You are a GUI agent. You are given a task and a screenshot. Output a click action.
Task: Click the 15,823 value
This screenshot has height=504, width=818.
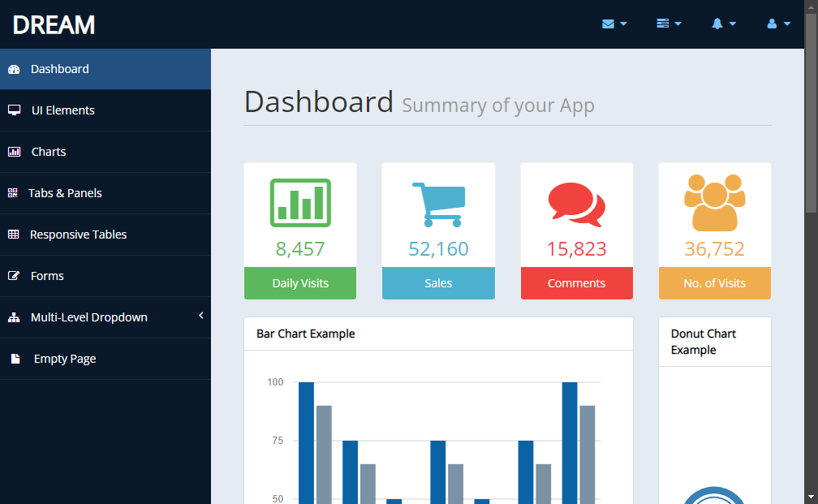(x=577, y=249)
